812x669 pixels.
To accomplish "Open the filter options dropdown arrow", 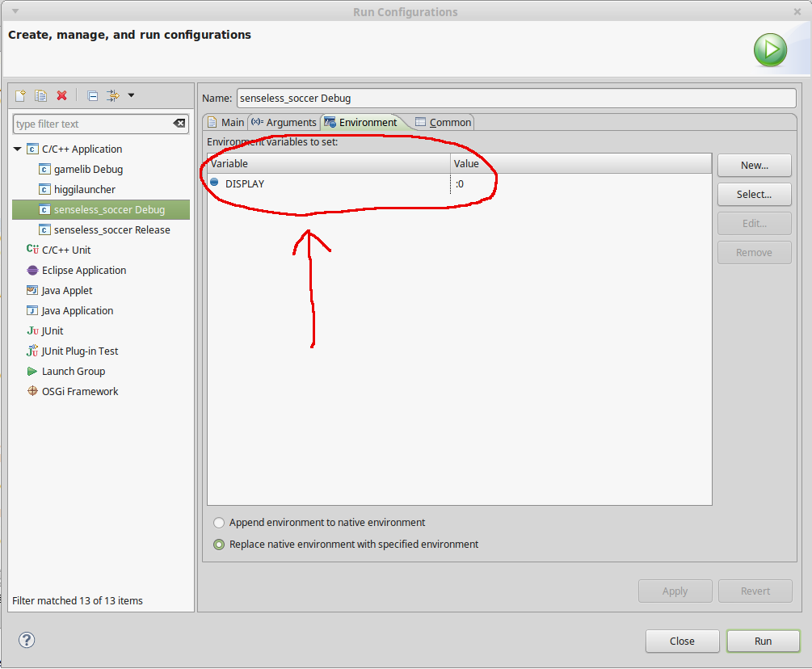I will pos(131,95).
